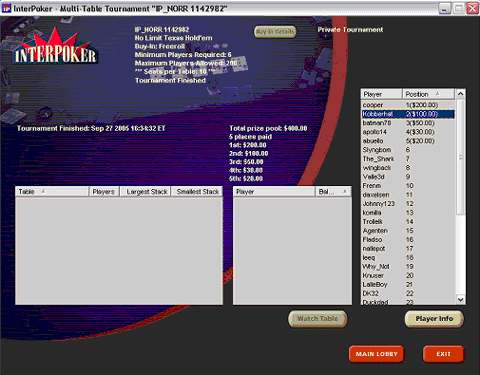
Task: Go back to the Main Lobby
Action: (x=376, y=354)
